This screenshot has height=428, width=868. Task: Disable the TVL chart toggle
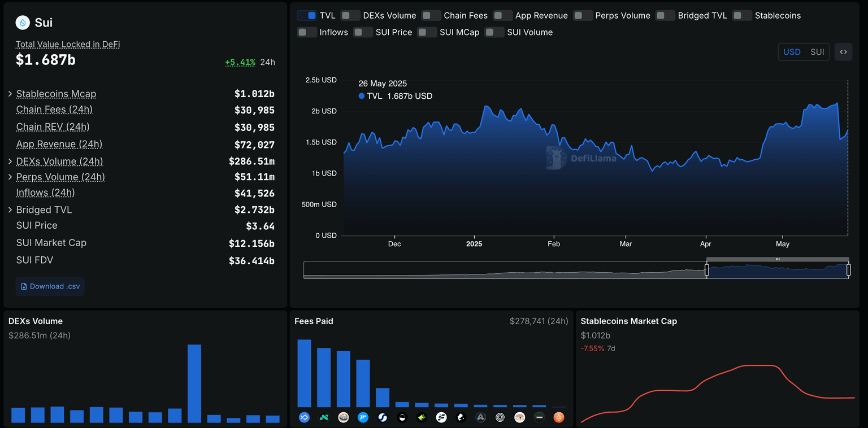point(307,16)
